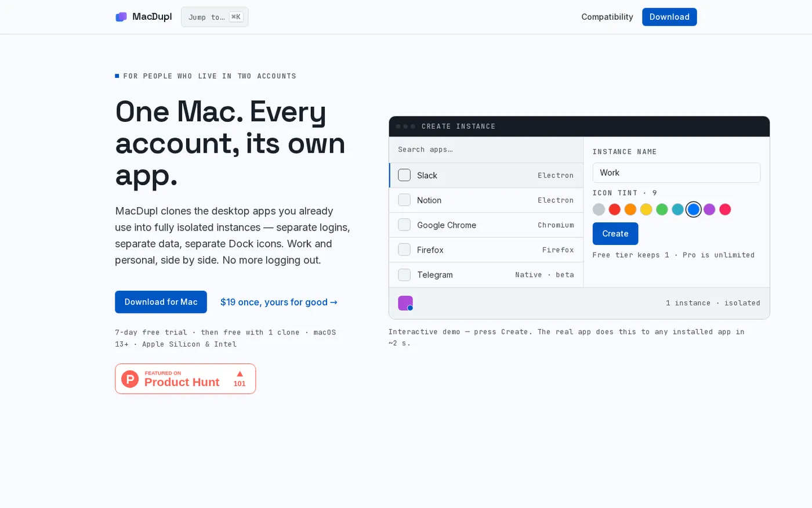The image size is (812, 508).
Task: Choose the yellow icon tint swatch
Action: tap(646, 210)
